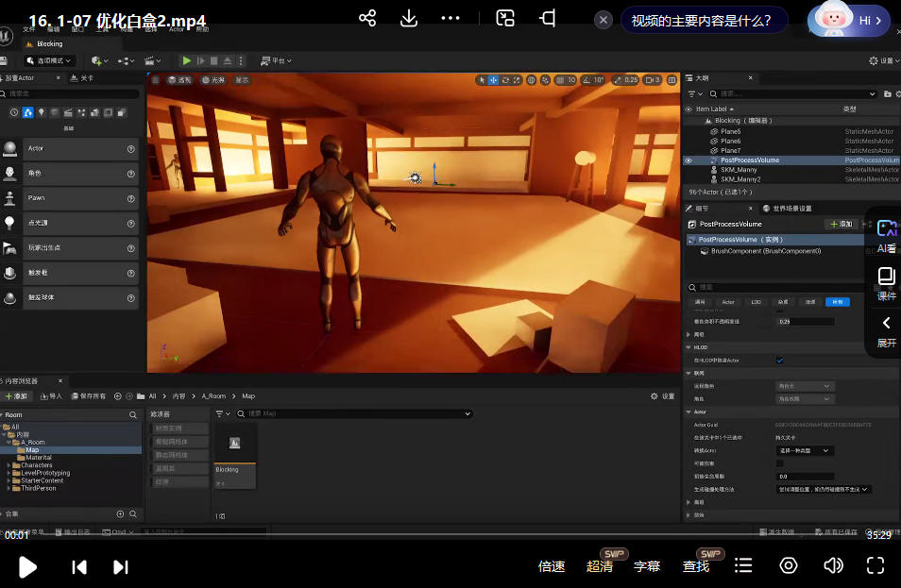Click the green play button in Unreal toolbar
This screenshot has width=901, height=588.
187,60
